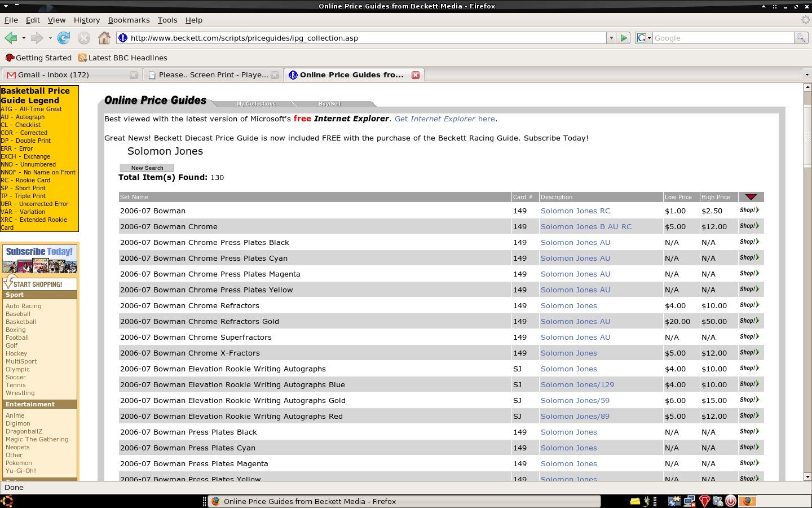Click the Google search input field
The image size is (812, 508).
[723, 38]
